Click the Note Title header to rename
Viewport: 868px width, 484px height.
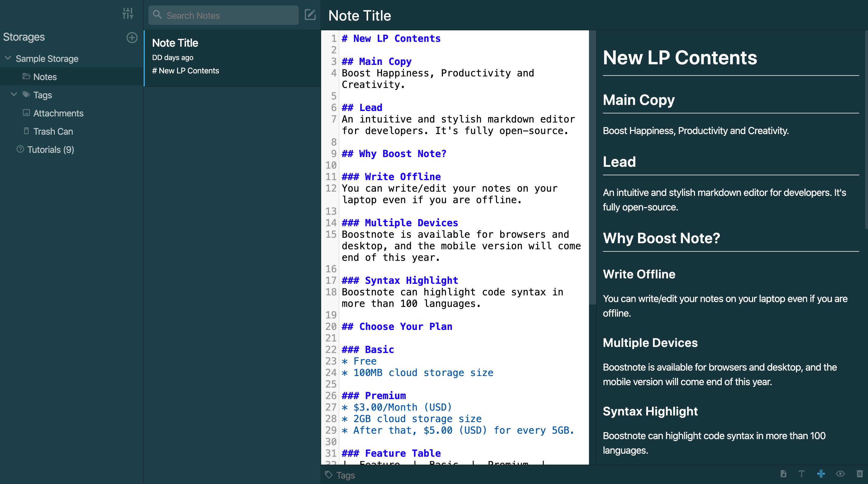[x=360, y=15]
